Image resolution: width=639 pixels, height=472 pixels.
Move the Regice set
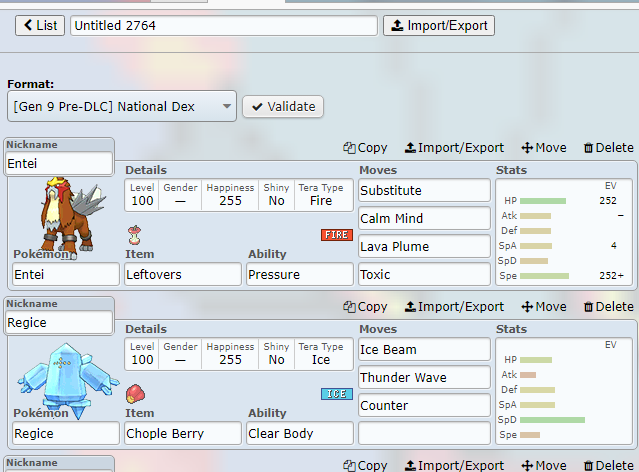(544, 307)
